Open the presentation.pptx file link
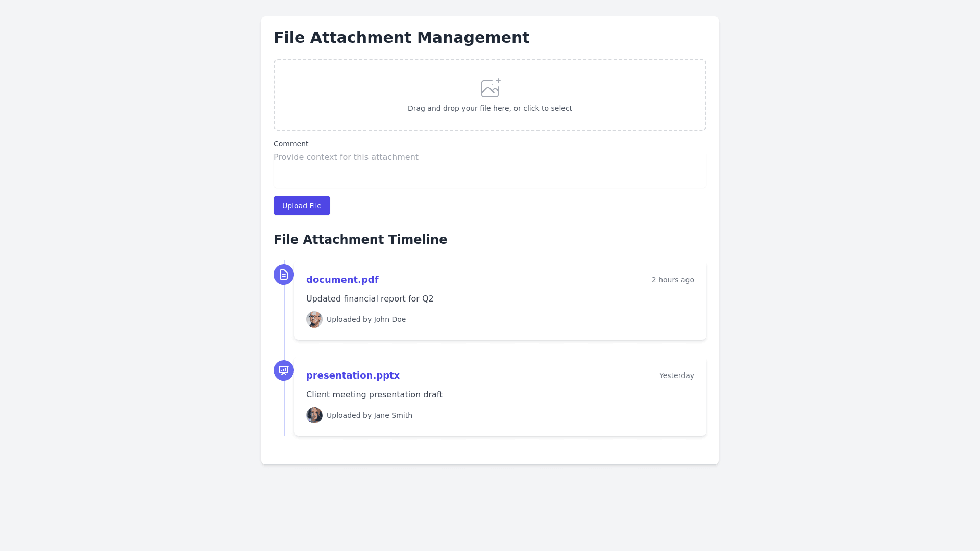Image resolution: width=980 pixels, height=551 pixels. pyautogui.click(x=353, y=375)
